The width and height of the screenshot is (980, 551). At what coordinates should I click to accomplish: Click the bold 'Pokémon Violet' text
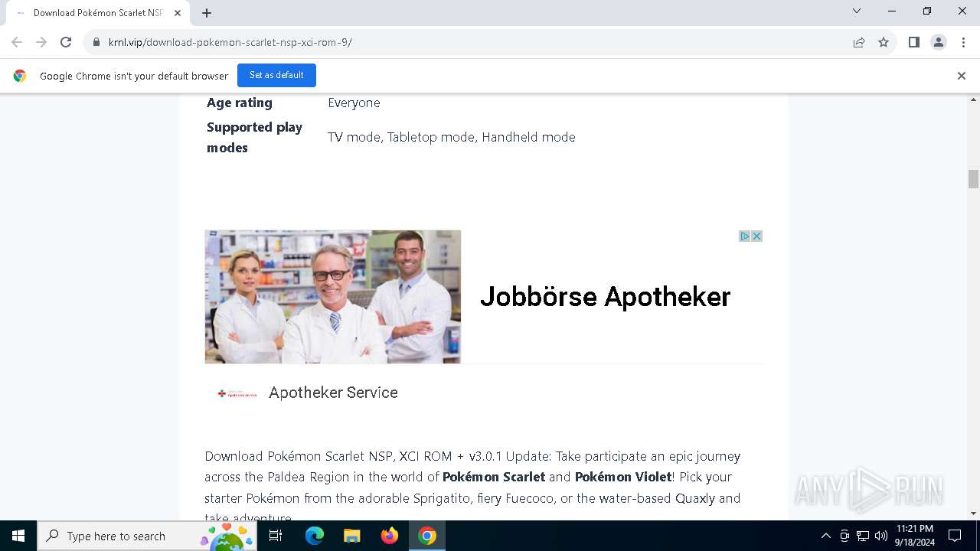623,477
